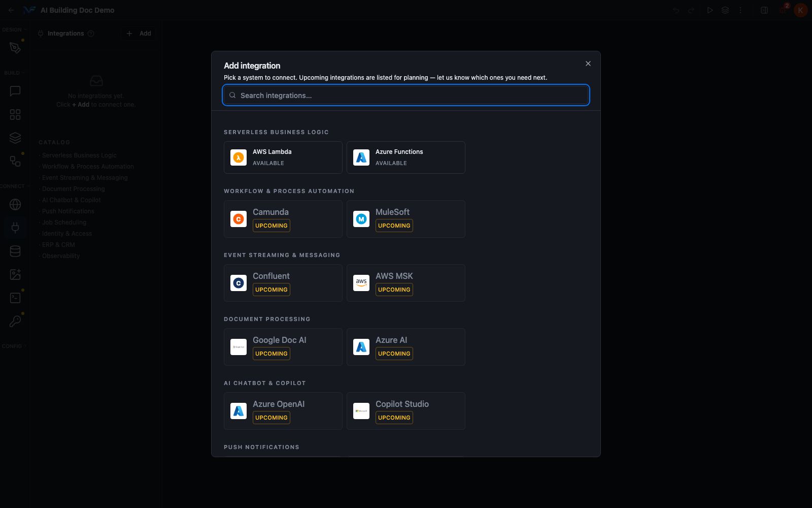
Task: Open the globe icon in sidebar
Action: 15,204
